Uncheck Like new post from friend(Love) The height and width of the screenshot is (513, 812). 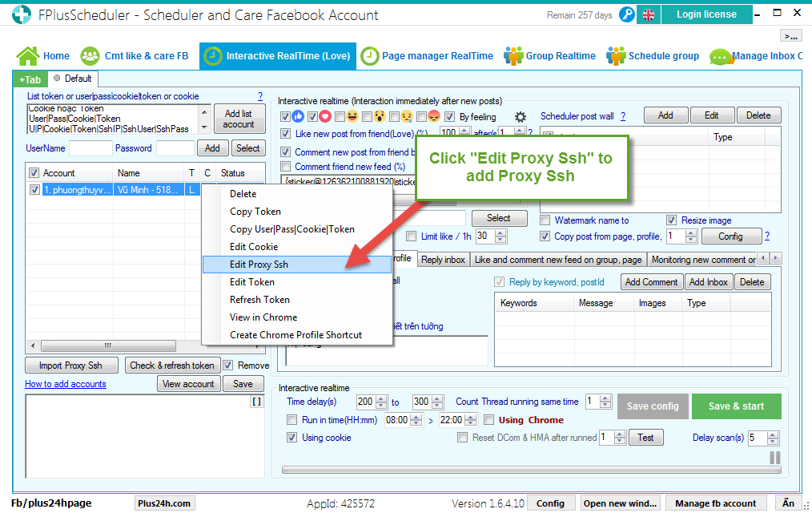(285, 134)
